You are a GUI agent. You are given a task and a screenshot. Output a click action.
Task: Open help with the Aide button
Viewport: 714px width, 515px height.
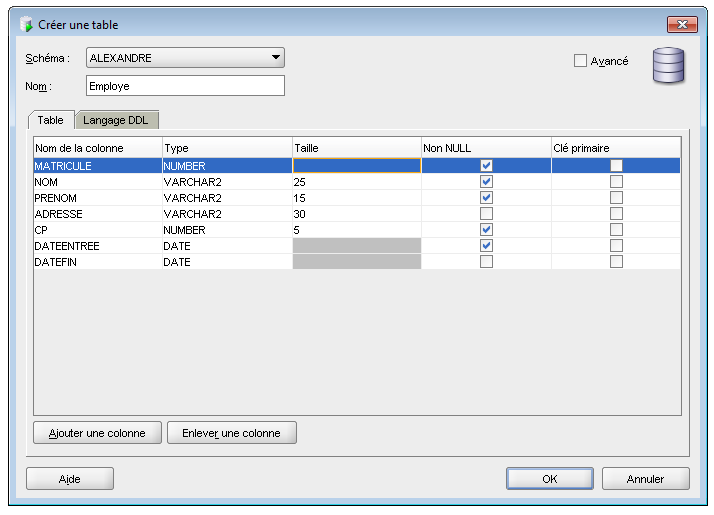(x=69, y=479)
